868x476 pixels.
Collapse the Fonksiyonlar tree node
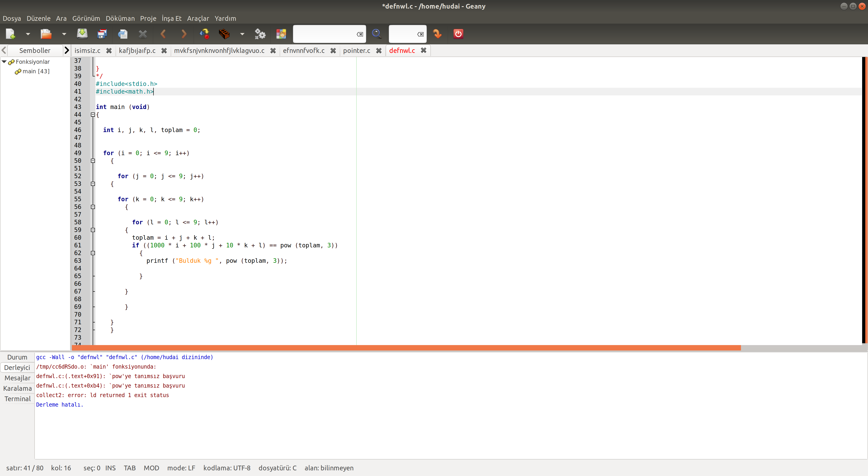[x=4, y=62]
